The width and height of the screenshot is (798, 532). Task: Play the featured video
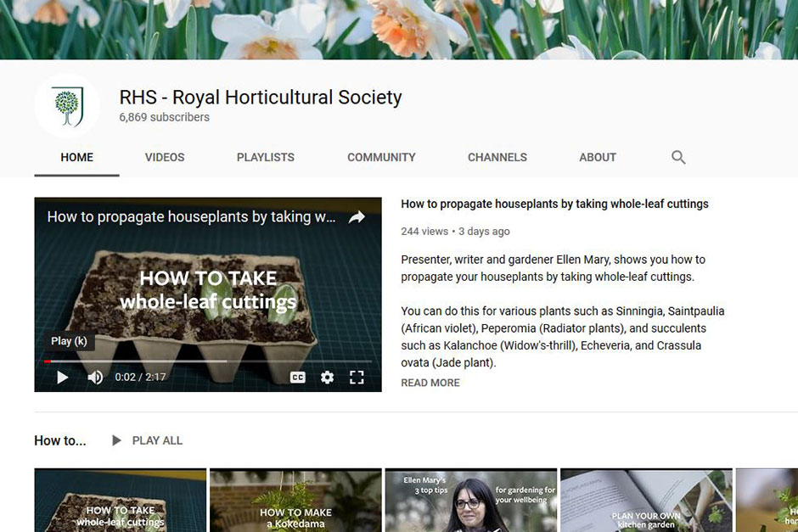click(62, 377)
